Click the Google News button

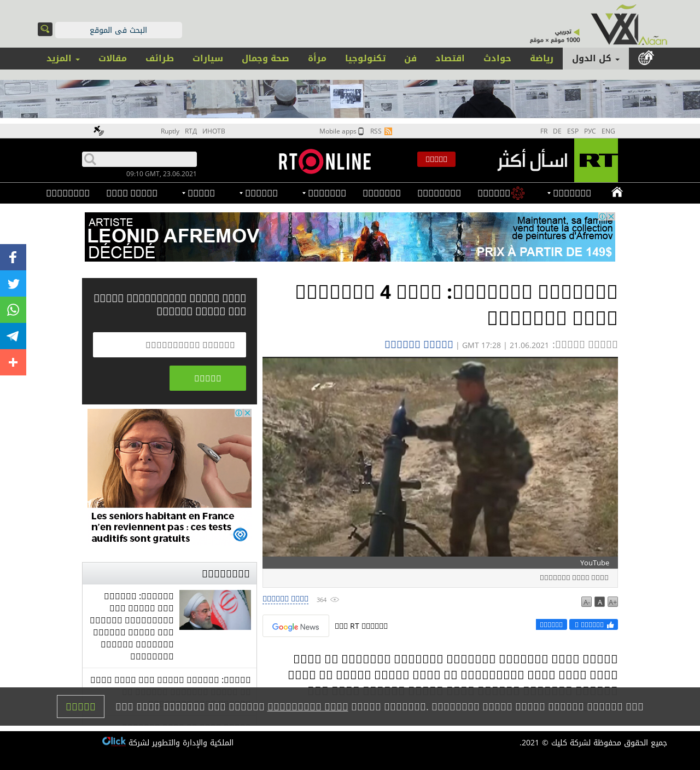(296, 626)
